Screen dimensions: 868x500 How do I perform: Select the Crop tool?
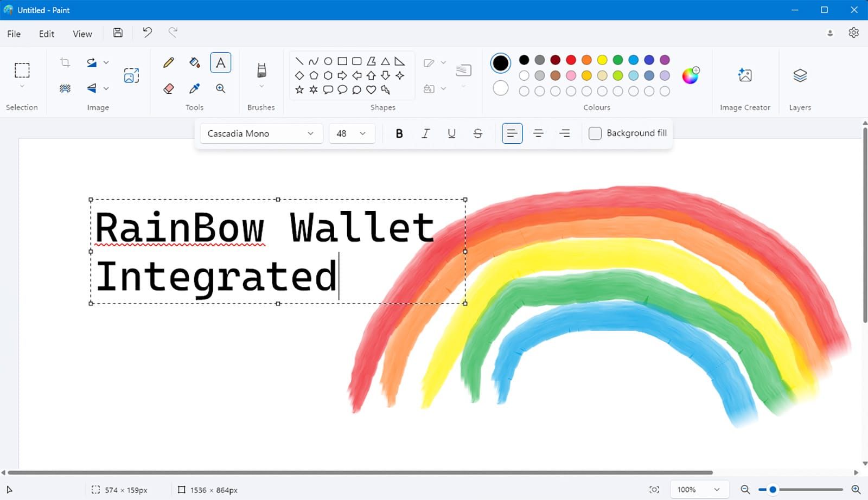point(64,62)
